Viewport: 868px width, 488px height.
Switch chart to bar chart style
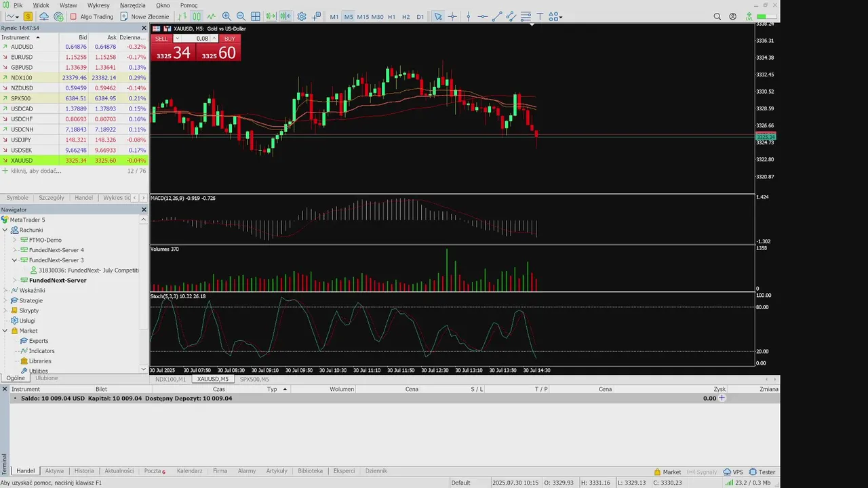182,16
